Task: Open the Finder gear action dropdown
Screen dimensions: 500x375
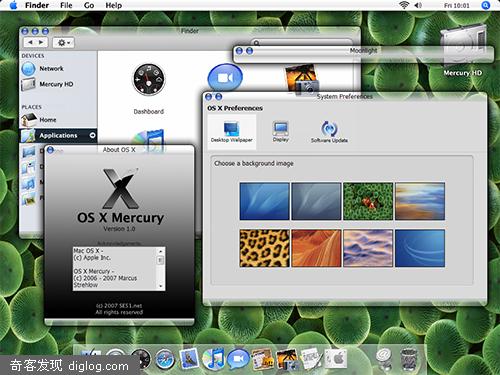Action: [63, 43]
